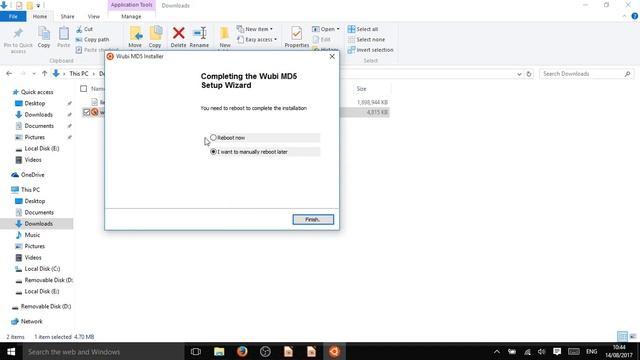Click the Search Downloads field
This screenshot has width=640, height=360.
click(x=586, y=74)
